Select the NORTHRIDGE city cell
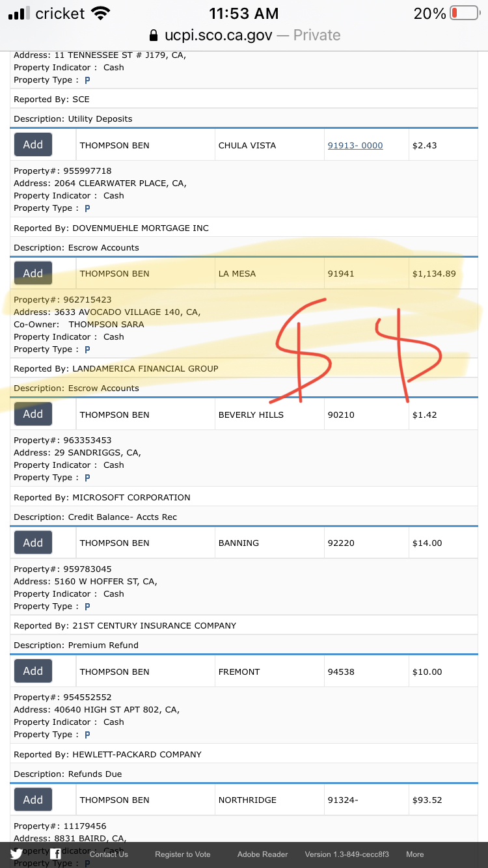Image resolution: width=488 pixels, height=868 pixels. 269,800
